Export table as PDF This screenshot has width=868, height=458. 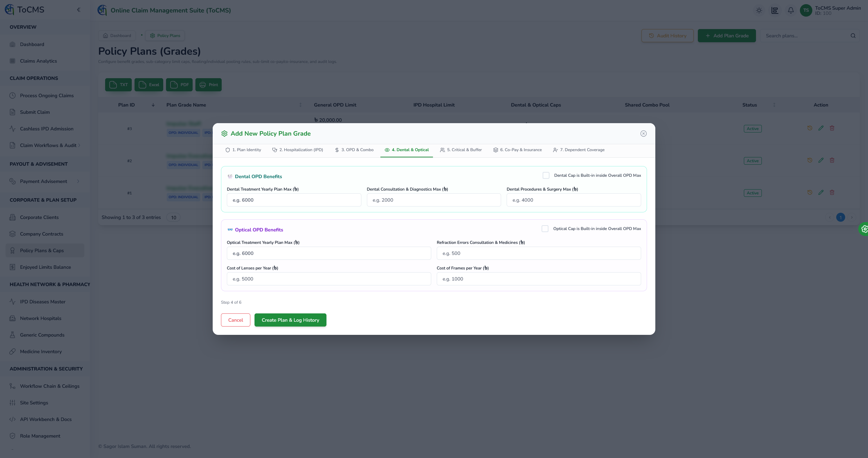click(x=179, y=85)
